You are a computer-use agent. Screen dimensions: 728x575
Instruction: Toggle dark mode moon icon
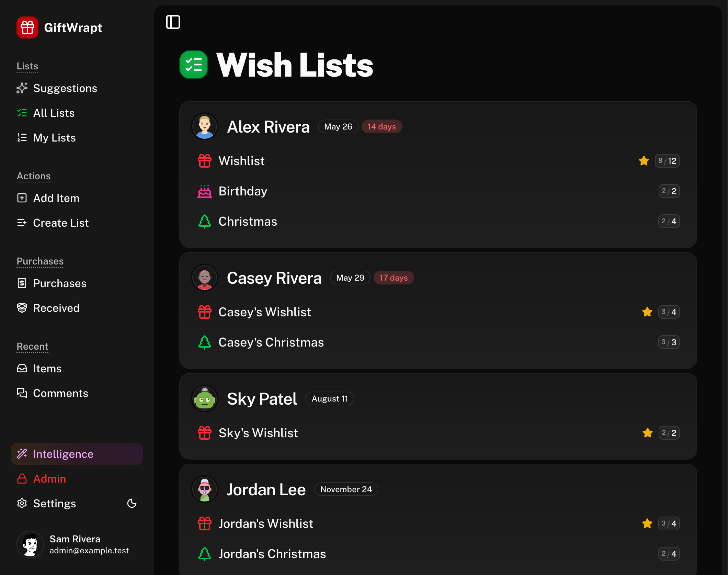coord(132,504)
